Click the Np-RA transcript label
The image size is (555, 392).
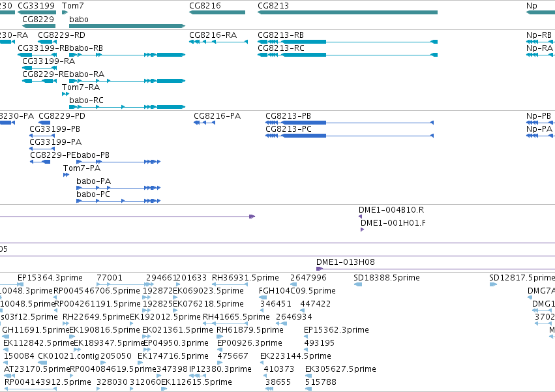[x=539, y=48]
